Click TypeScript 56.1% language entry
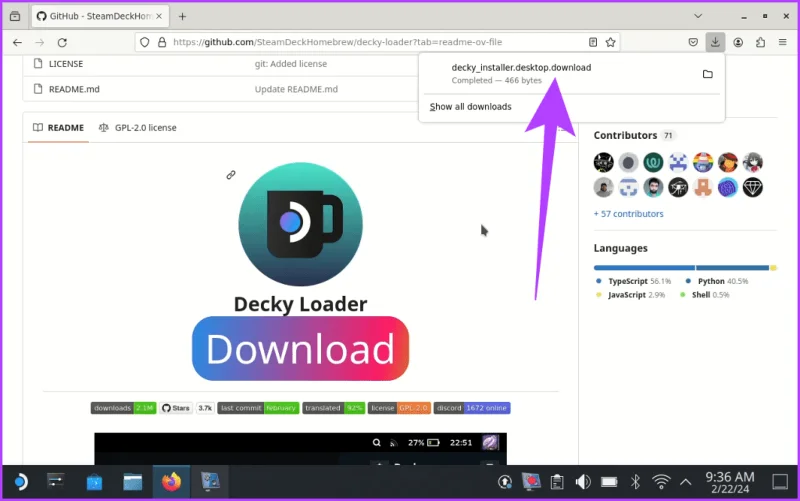The height and width of the screenshot is (501, 800). tap(633, 281)
